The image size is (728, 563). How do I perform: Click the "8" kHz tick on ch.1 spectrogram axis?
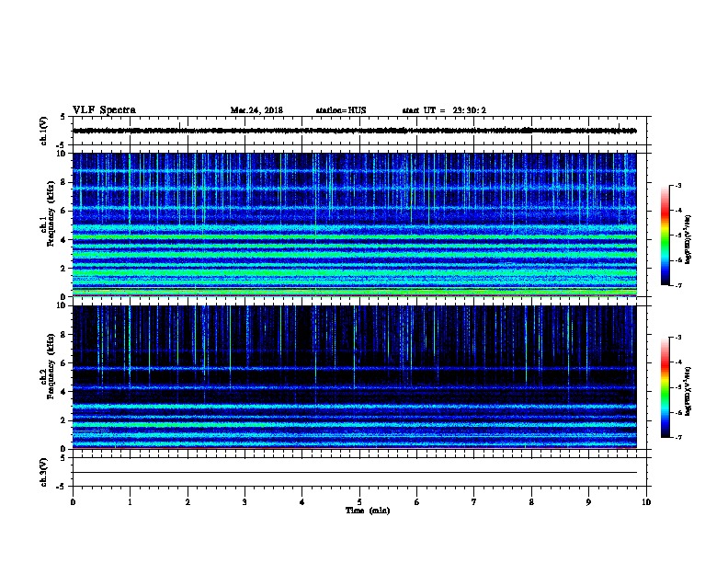(63, 182)
